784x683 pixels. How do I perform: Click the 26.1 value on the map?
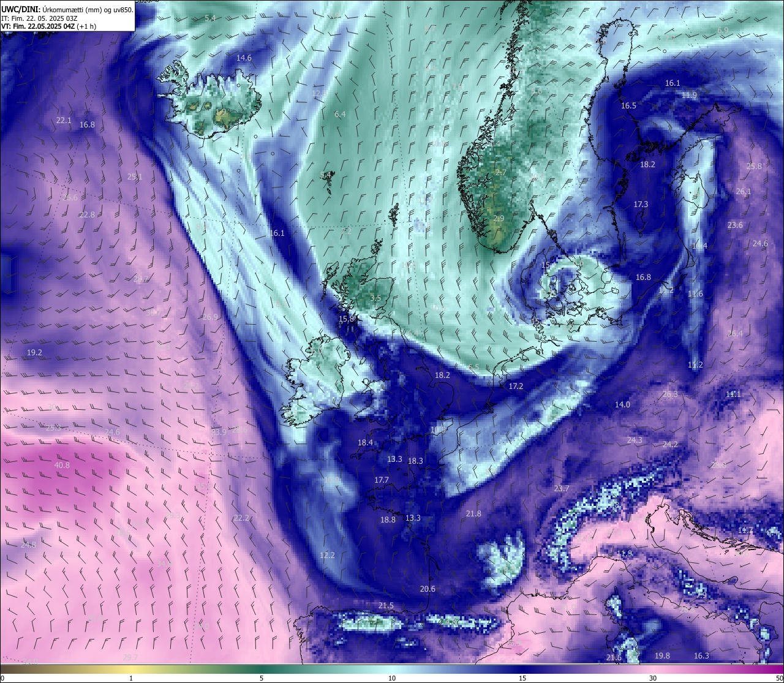(743, 191)
